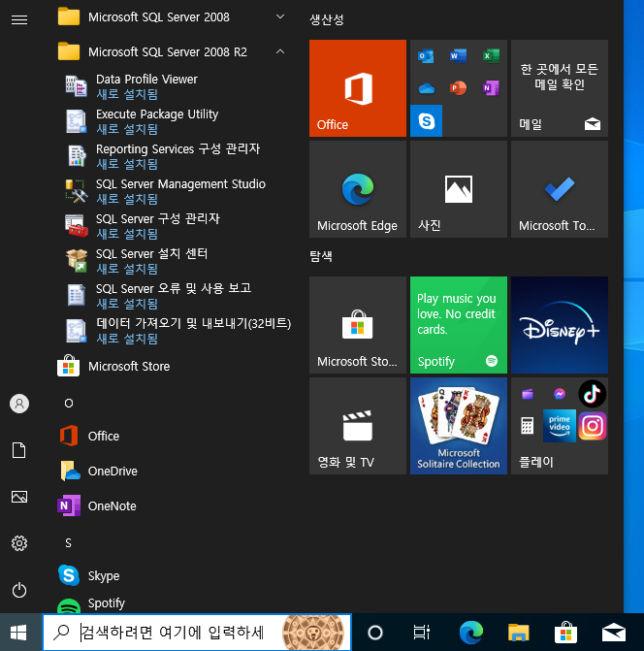Image resolution: width=644 pixels, height=651 pixels.
Task: Open the Documents sidebar icon
Action: click(x=19, y=450)
